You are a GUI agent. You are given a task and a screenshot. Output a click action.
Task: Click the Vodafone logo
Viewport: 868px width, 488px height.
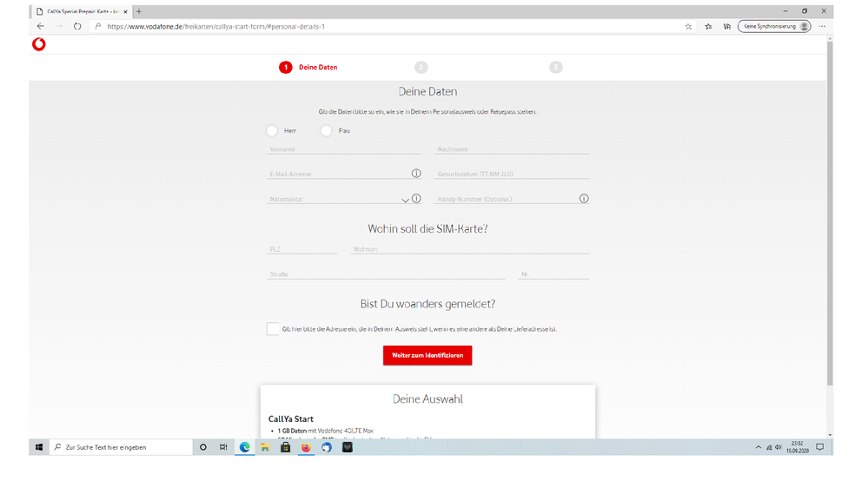(x=39, y=44)
